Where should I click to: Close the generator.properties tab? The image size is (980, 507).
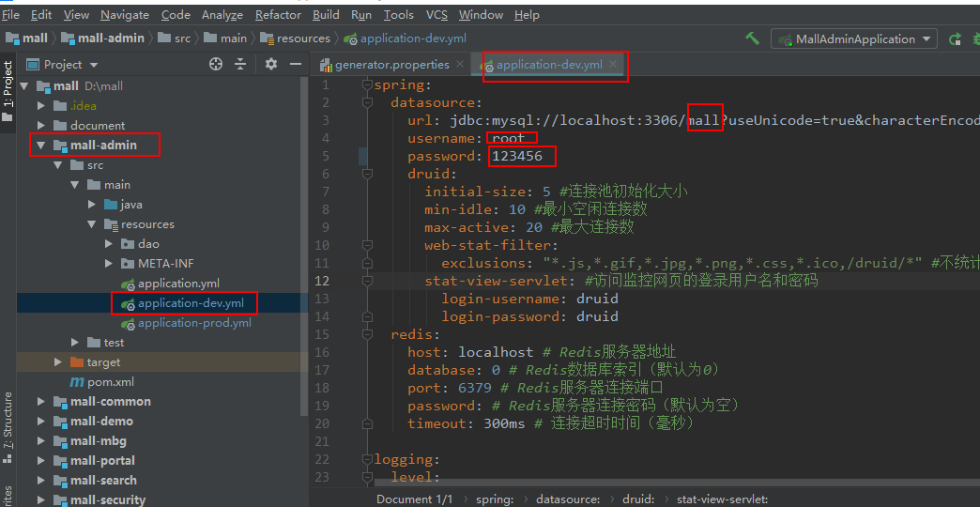[460, 64]
